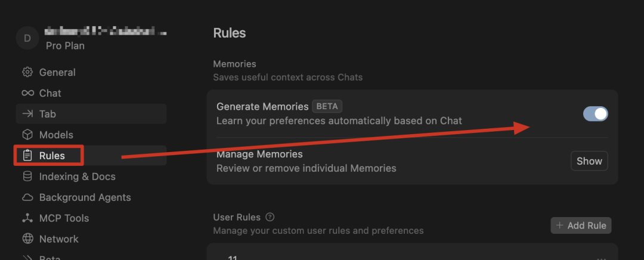Add a new user rule
Image resolution: width=644 pixels, height=260 pixels.
coord(581,225)
